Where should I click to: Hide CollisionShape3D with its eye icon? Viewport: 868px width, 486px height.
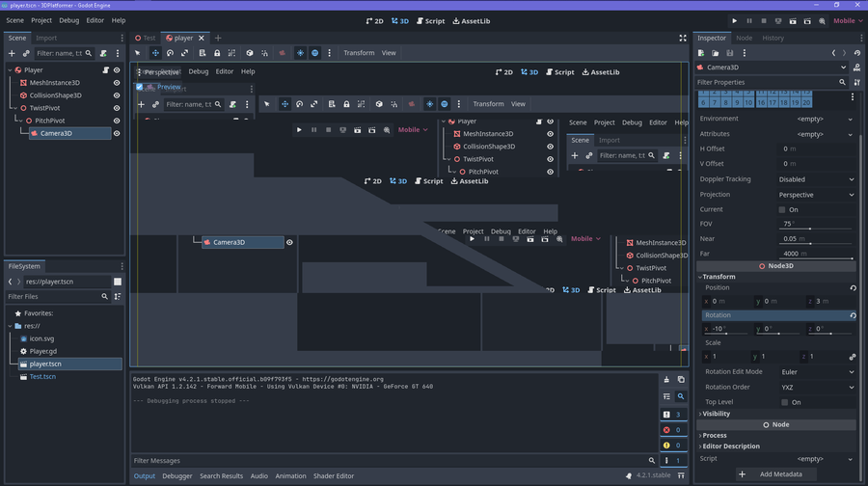(x=117, y=95)
